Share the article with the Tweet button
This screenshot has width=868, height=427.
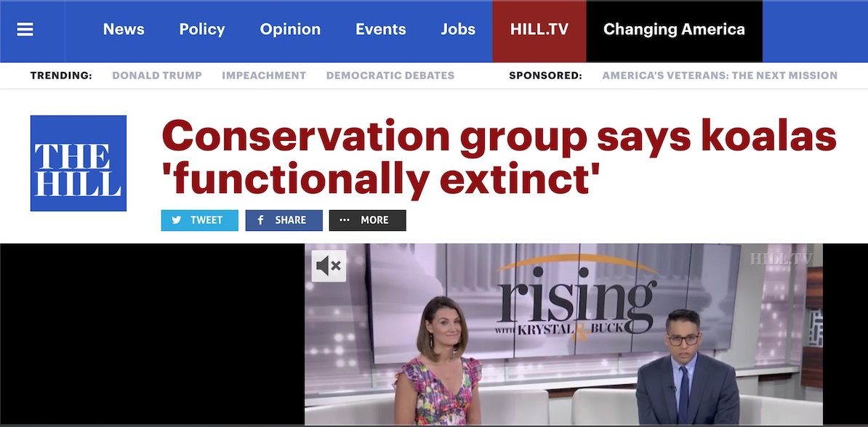[200, 220]
